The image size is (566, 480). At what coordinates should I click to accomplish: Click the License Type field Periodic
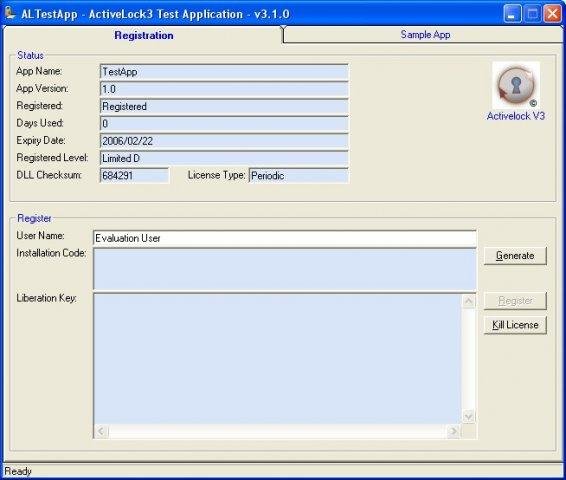tap(299, 176)
